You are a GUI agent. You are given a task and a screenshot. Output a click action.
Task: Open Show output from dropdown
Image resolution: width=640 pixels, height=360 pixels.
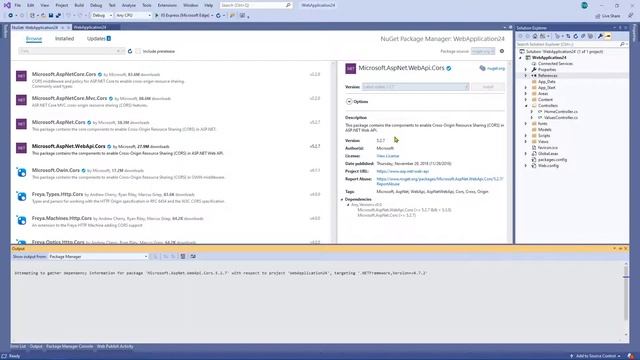click(x=98, y=257)
